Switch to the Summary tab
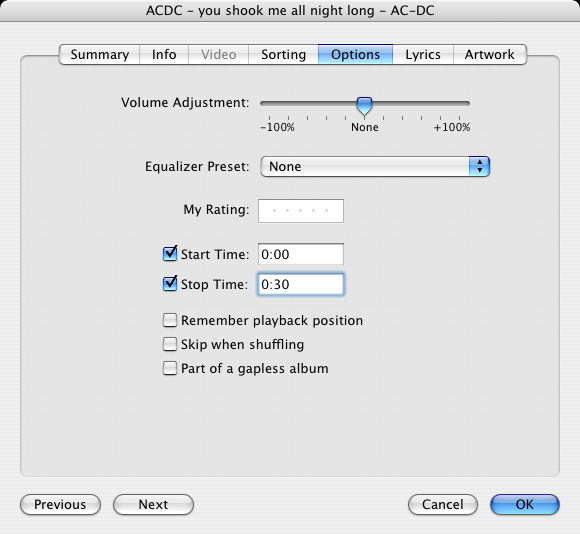The width and height of the screenshot is (580, 534). pos(99,54)
